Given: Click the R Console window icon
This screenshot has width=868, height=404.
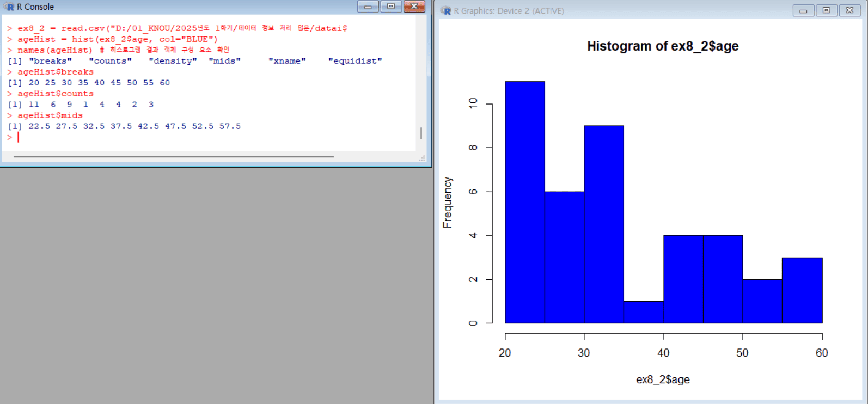Looking at the screenshot, I should [9, 7].
